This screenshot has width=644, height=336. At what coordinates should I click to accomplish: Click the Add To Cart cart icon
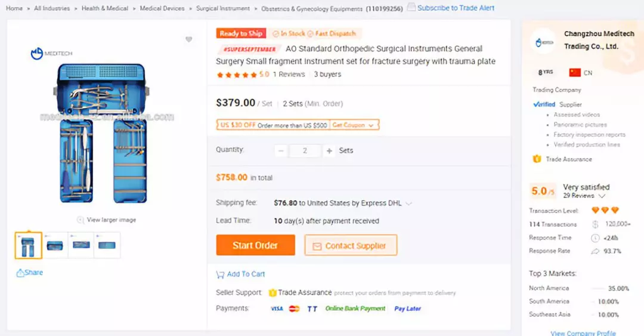click(220, 275)
